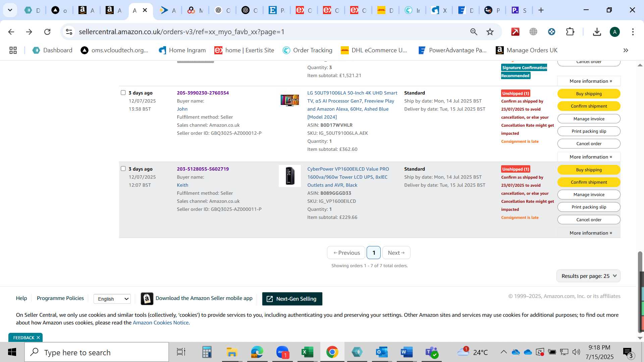Open a new browser tab

pos(541,10)
